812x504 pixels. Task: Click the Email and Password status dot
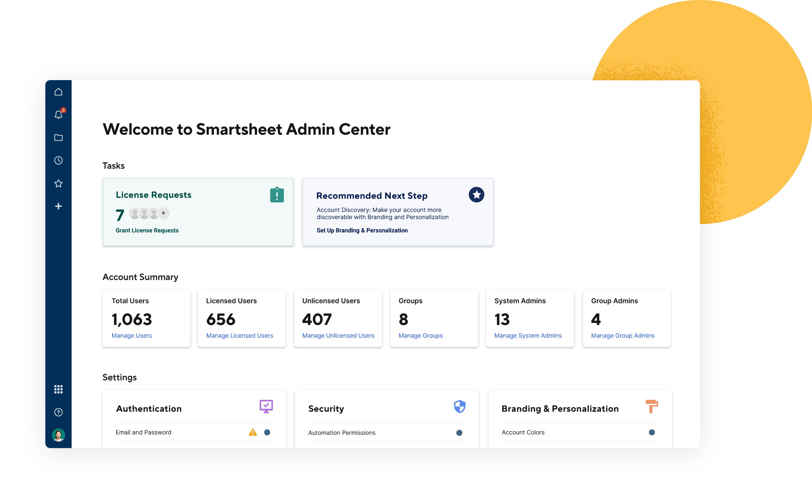[x=267, y=432]
